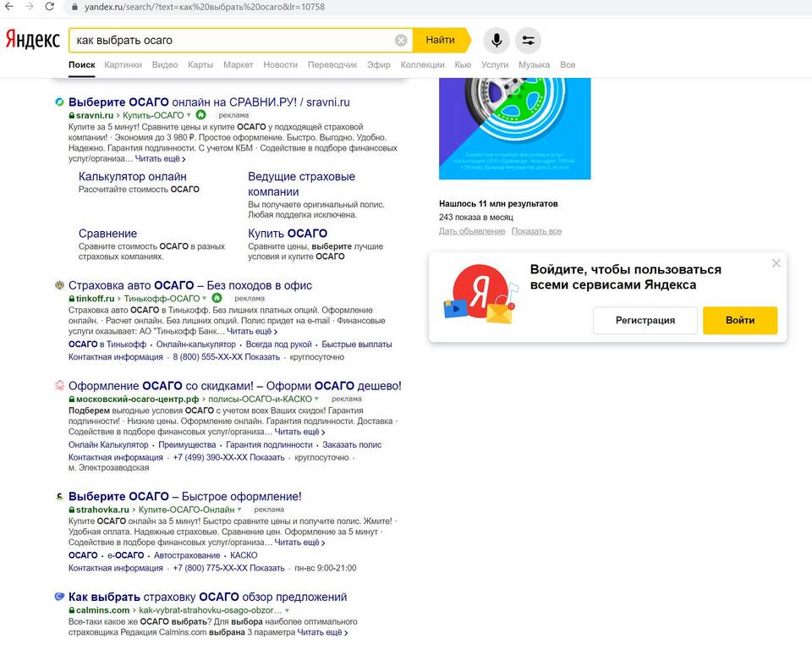The height and width of the screenshot is (645, 812).
Task: Open Выберите ОСАГО – Быстрое оформление result
Action: (185, 496)
